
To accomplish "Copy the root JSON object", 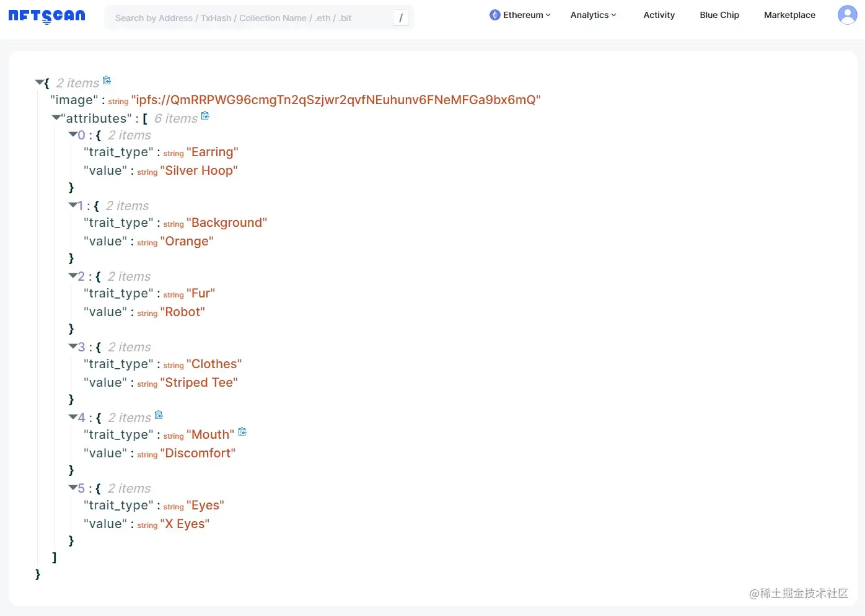I will 107,81.
